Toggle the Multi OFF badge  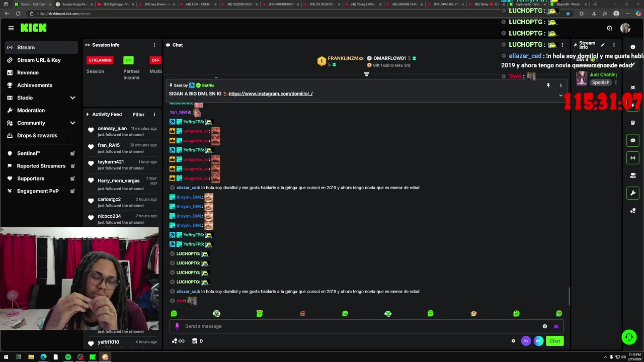click(155, 60)
